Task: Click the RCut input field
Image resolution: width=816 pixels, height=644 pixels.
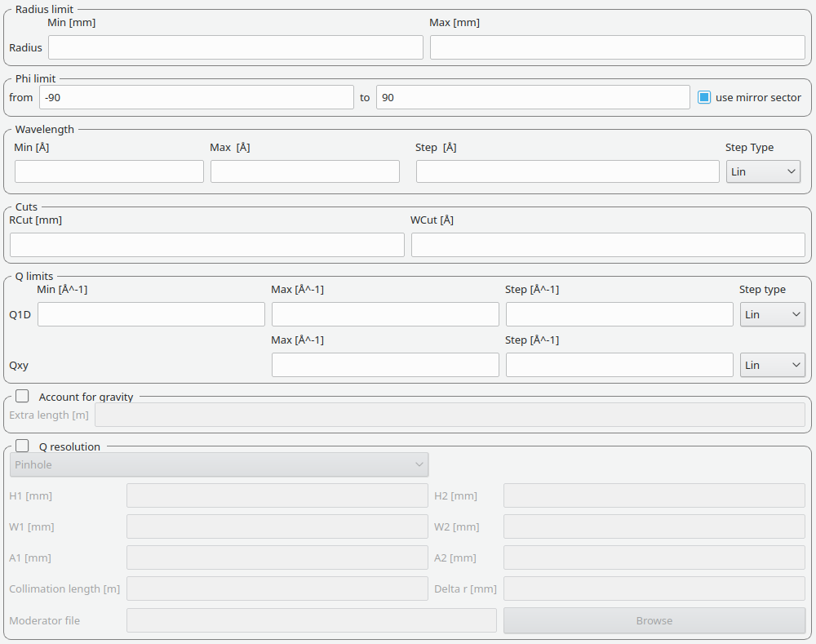Action: (x=206, y=245)
